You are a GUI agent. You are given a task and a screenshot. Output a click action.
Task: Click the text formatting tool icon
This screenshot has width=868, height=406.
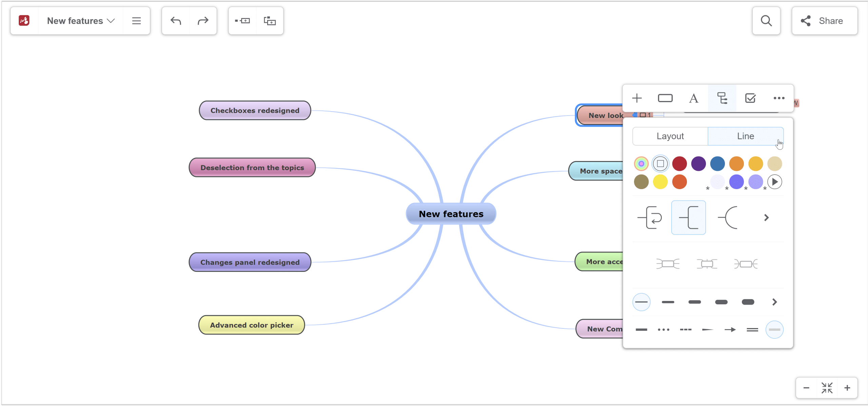tap(694, 99)
